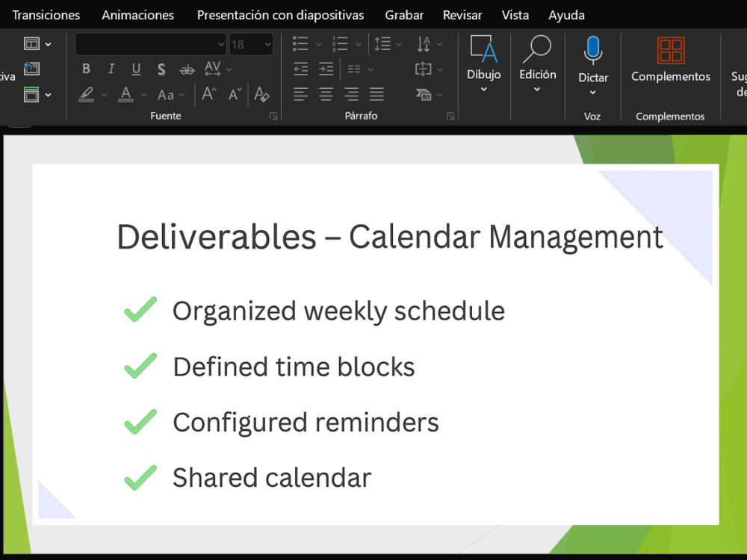Expand Dictar options chevron
The height and width of the screenshot is (560, 747).
pyautogui.click(x=592, y=93)
